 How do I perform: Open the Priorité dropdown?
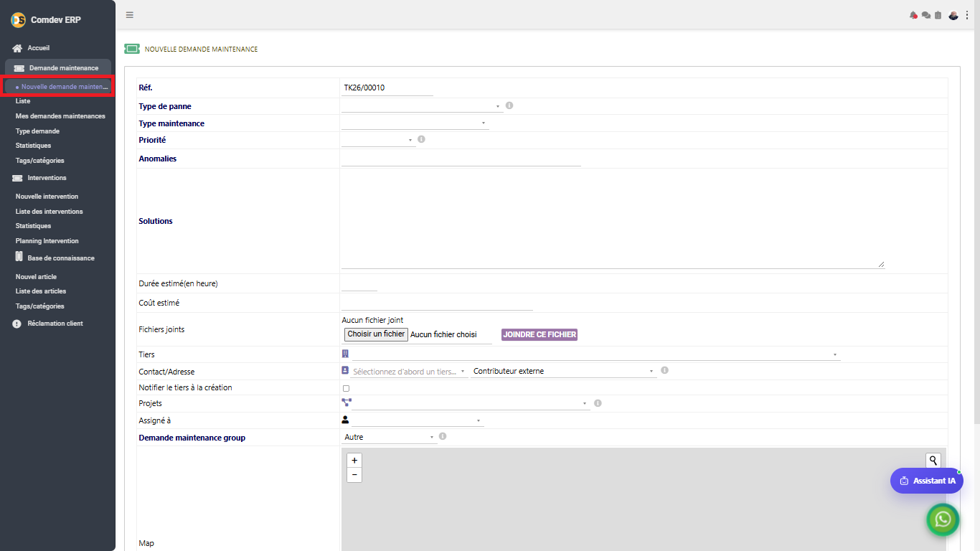[x=379, y=140]
